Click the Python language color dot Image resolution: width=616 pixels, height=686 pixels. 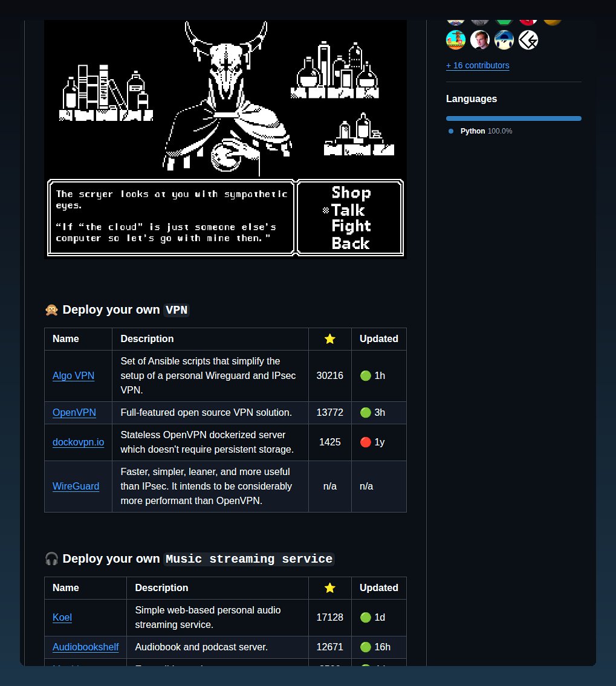click(x=451, y=131)
